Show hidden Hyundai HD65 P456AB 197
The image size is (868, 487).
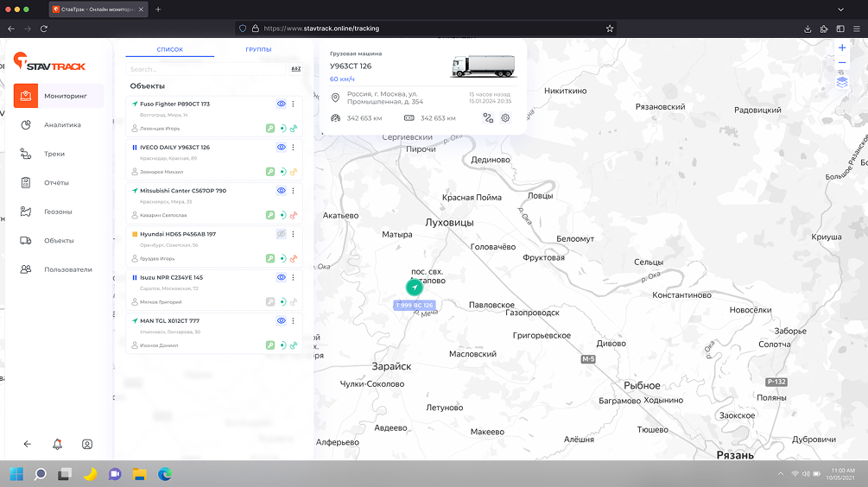coord(281,234)
